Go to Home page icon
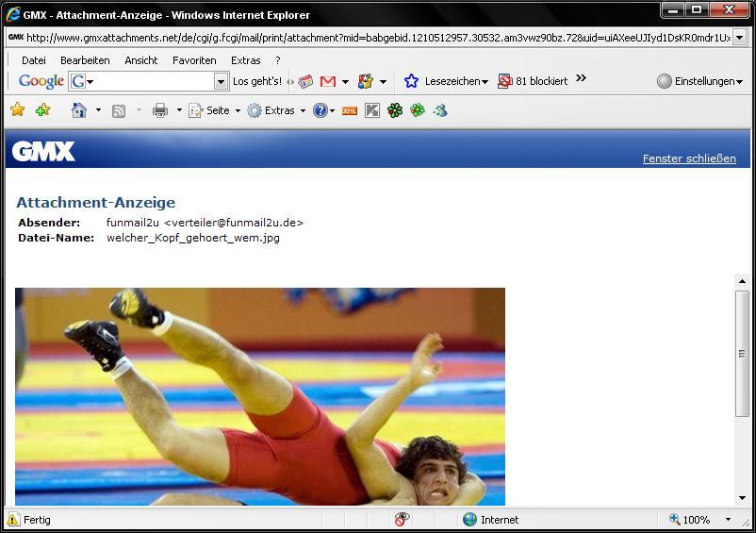The width and height of the screenshot is (756, 533). coord(79,110)
